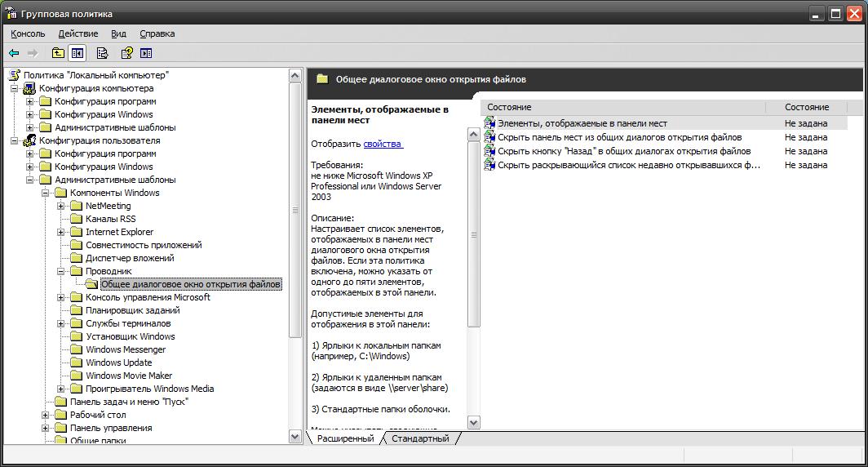The height and width of the screenshot is (467, 868).
Task: Expand Конфигурация программ under computer configuration
Action: point(30,101)
